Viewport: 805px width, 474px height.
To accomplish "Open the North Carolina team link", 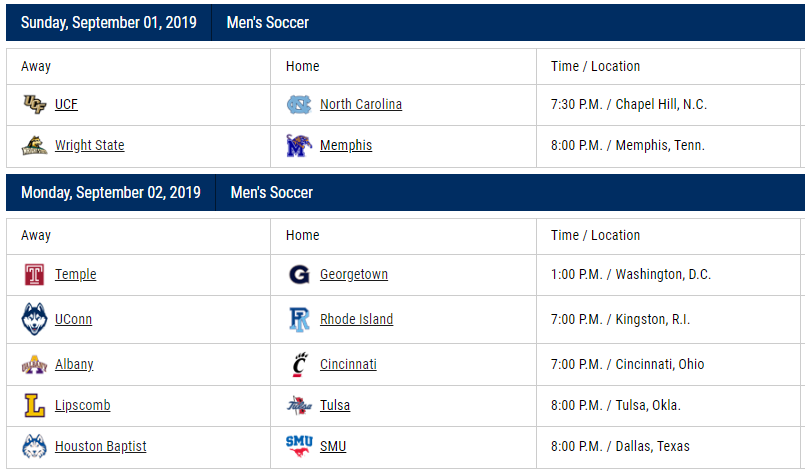I will [x=361, y=104].
